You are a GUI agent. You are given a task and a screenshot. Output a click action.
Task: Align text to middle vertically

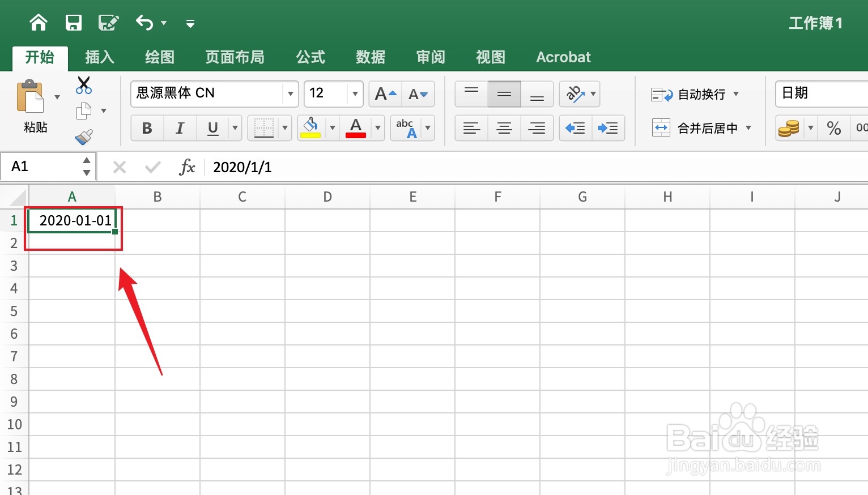504,94
